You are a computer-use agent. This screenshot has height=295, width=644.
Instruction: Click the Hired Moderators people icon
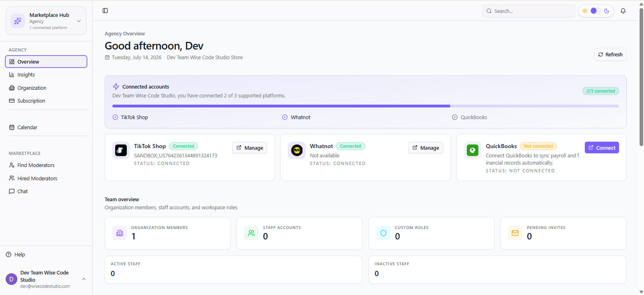12,178
